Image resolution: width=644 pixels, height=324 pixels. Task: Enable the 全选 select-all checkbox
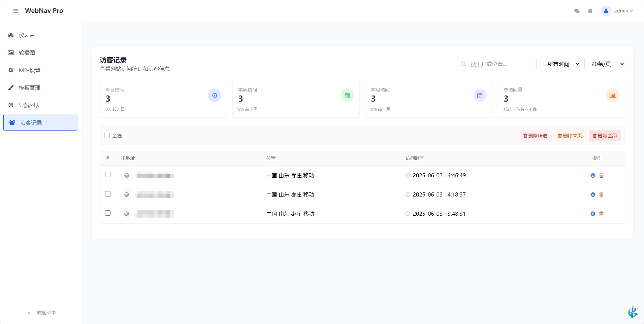pos(107,136)
